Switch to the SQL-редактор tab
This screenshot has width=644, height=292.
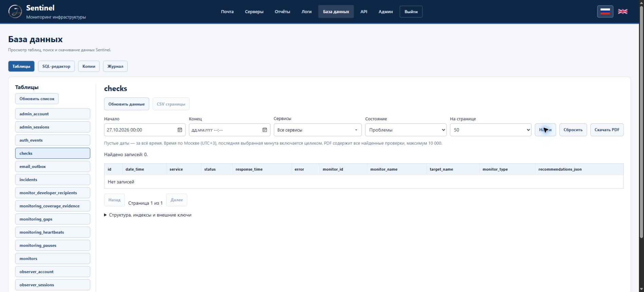(x=56, y=66)
